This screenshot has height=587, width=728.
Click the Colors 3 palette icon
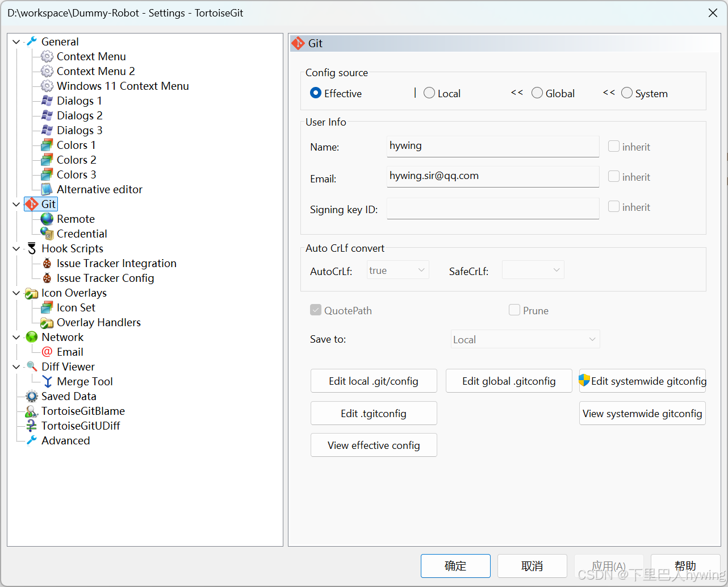tap(47, 174)
